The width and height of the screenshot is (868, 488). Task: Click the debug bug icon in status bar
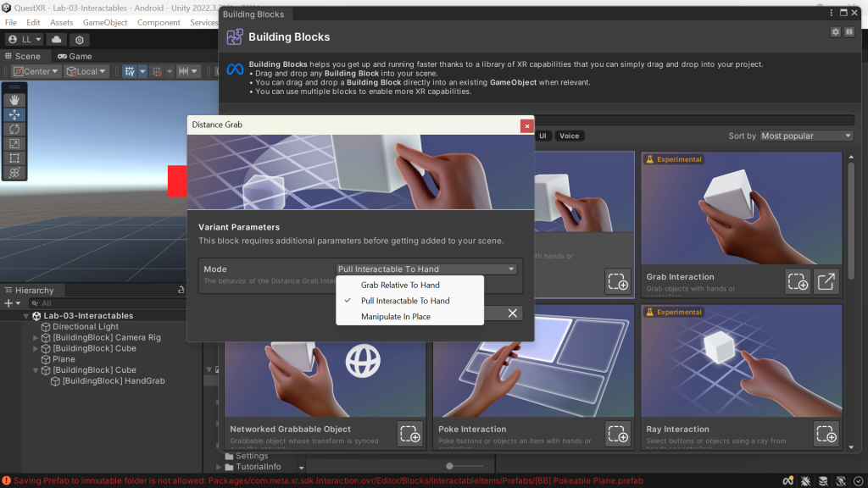(x=805, y=481)
